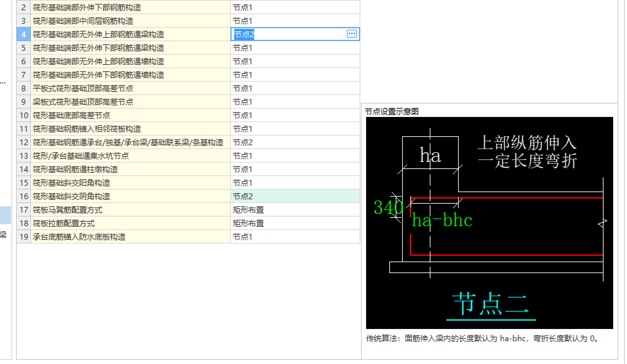The image size is (627, 364).
Task: Click the 节点1 value in row 2
Action: 295,7
